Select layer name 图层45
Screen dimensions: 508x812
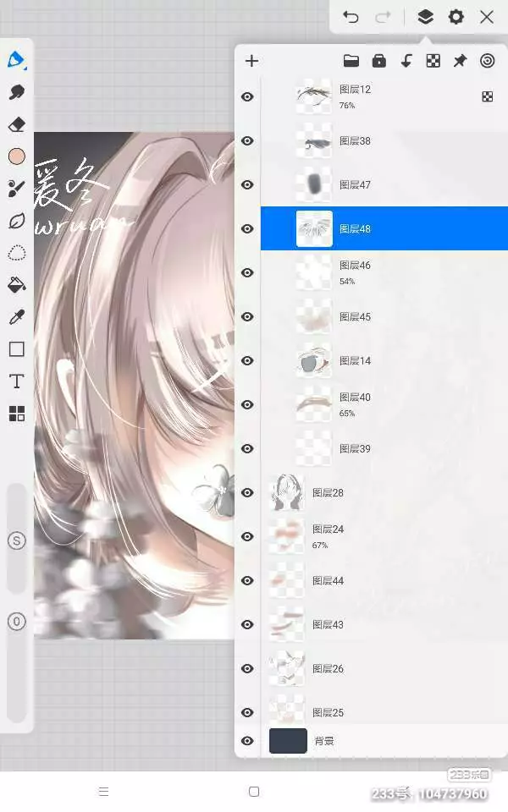(x=355, y=316)
